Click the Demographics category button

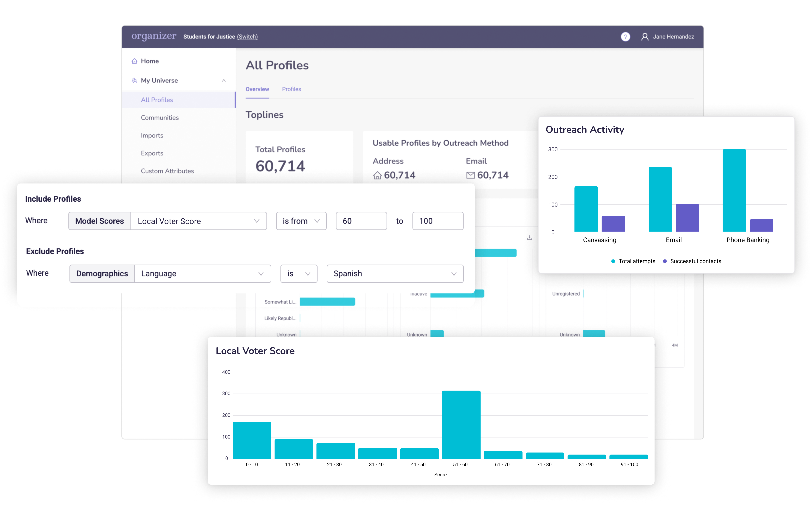point(102,274)
